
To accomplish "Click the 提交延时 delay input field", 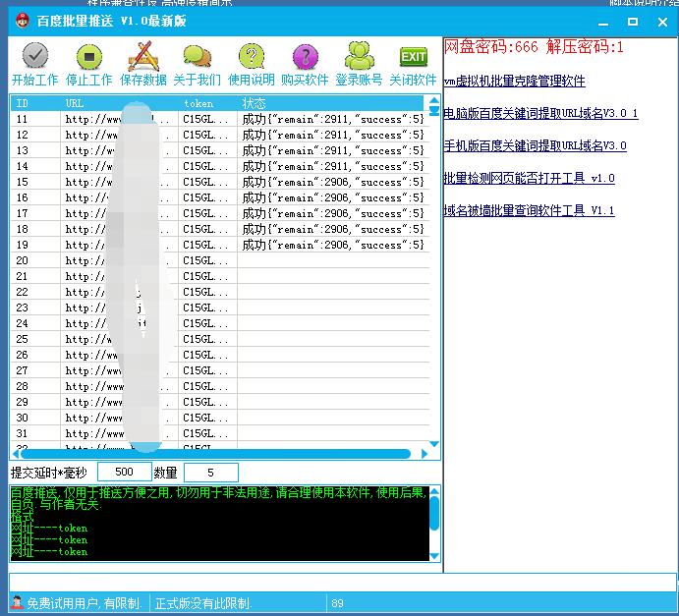I will pyautogui.click(x=125, y=473).
